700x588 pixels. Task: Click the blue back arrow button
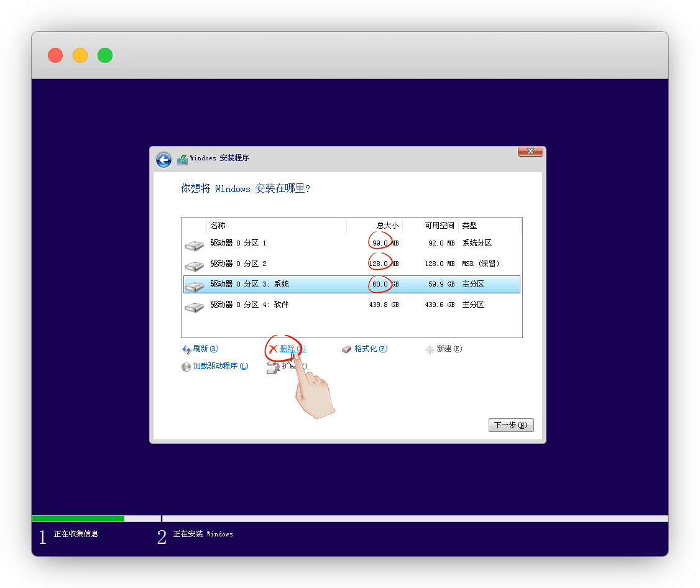tap(163, 160)
